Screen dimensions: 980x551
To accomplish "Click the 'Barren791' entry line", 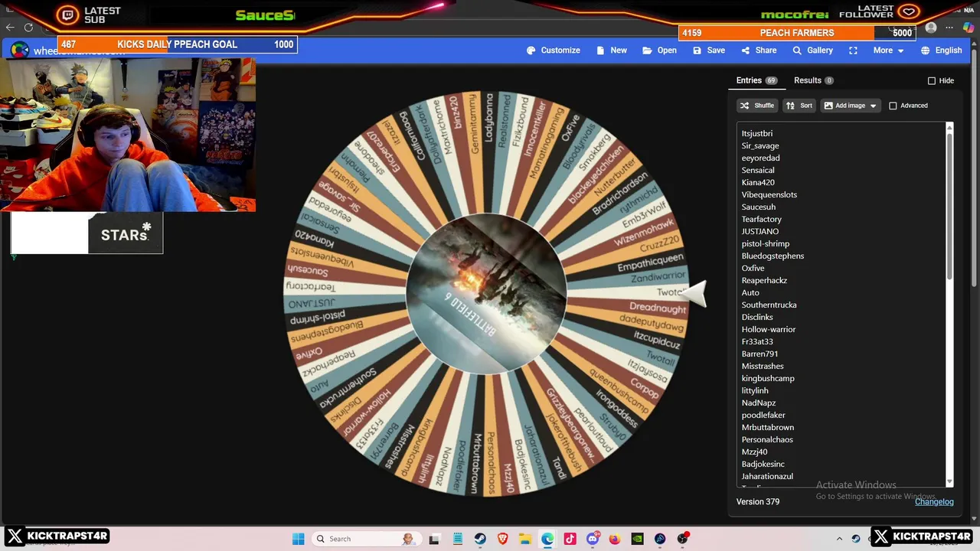I will [x=759, y=354].
